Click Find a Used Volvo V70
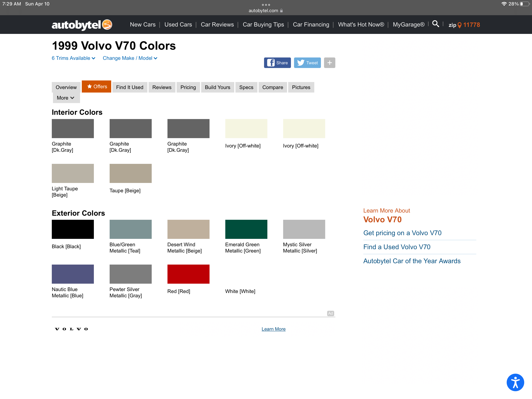 coord(397,247)
